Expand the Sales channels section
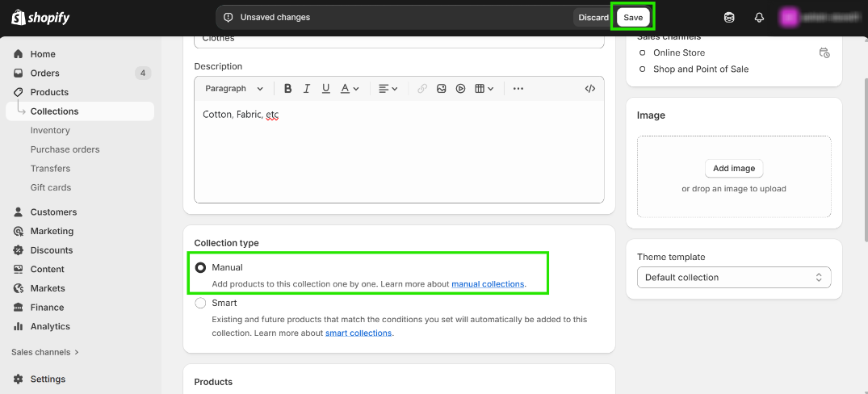868x394 pixels. coord(45,353)
